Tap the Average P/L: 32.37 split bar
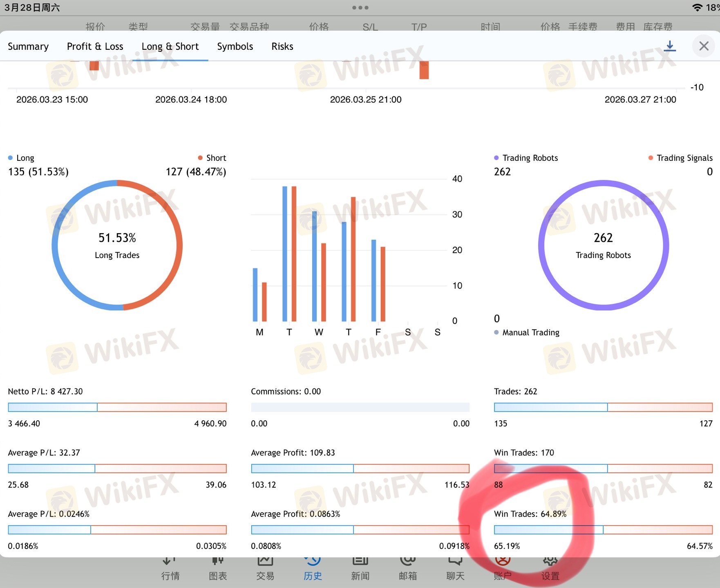The width and height of the screenshot is (720, 588). point(117,468)
